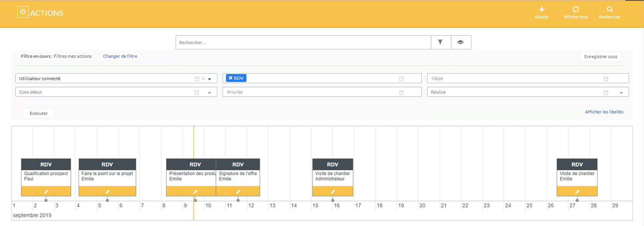Click the Afficher les libellés link
The width and height of the screenshot is (644, 226).
[x=604, y=112]
